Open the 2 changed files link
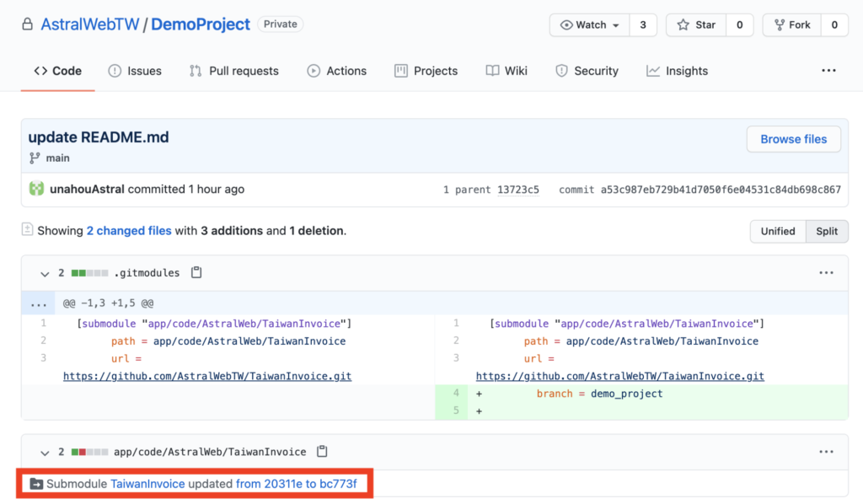 [x=129, y=230]
